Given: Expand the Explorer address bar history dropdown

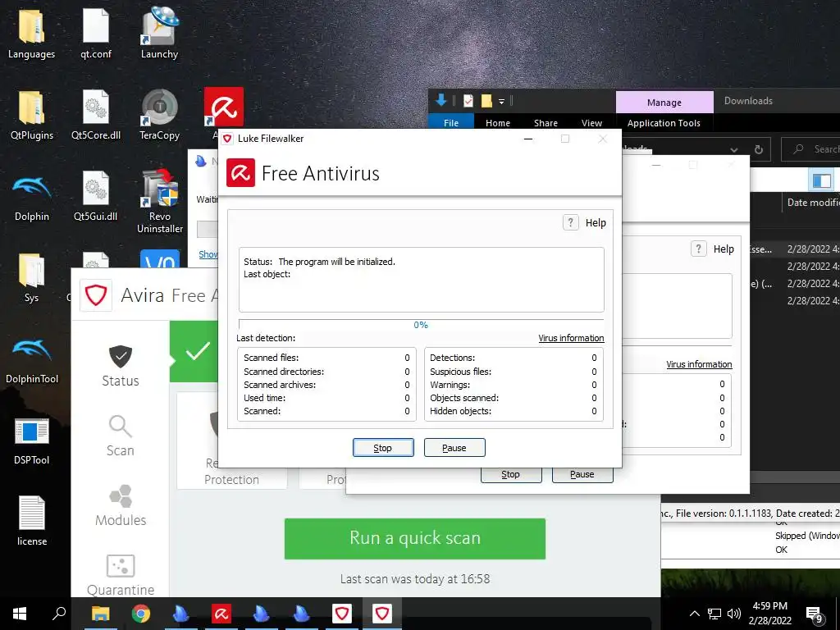Looking at the screenshot, I should [734, 149].
